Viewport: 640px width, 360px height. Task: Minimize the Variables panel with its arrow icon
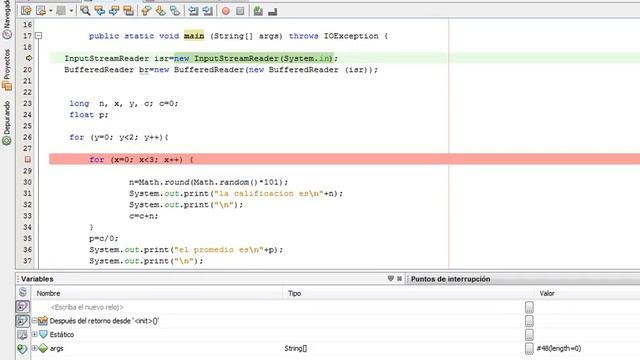[390, 279]
